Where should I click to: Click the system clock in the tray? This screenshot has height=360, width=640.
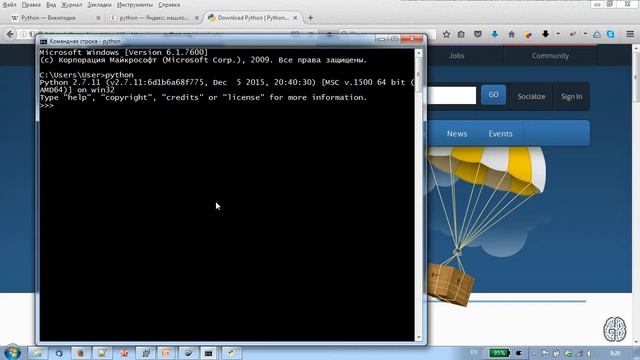(615, 353)
